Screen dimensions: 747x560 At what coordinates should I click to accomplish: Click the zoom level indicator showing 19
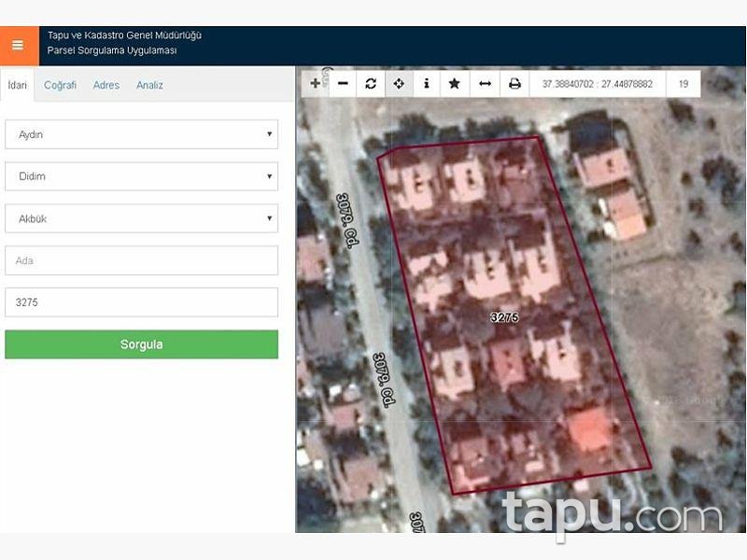(682, 83)
